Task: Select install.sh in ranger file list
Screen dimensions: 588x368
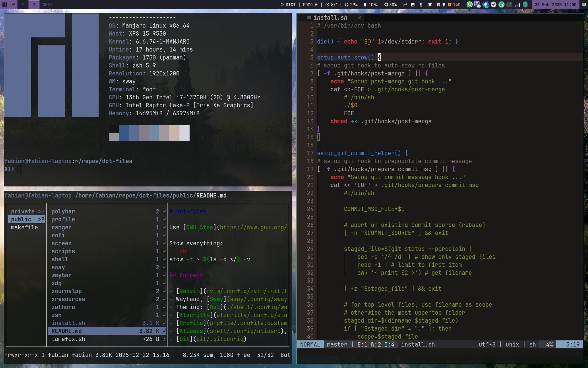Action: [107, 323]
